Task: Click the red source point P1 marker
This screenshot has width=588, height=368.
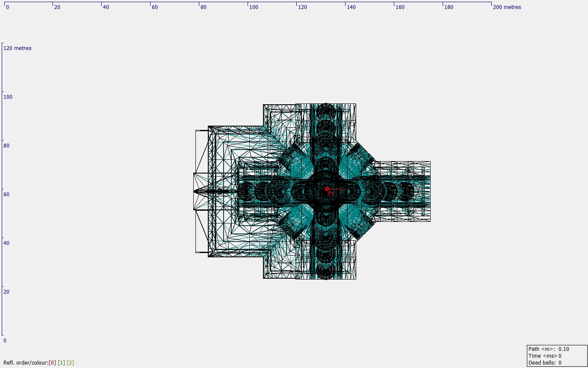Action: coord(327,189)
